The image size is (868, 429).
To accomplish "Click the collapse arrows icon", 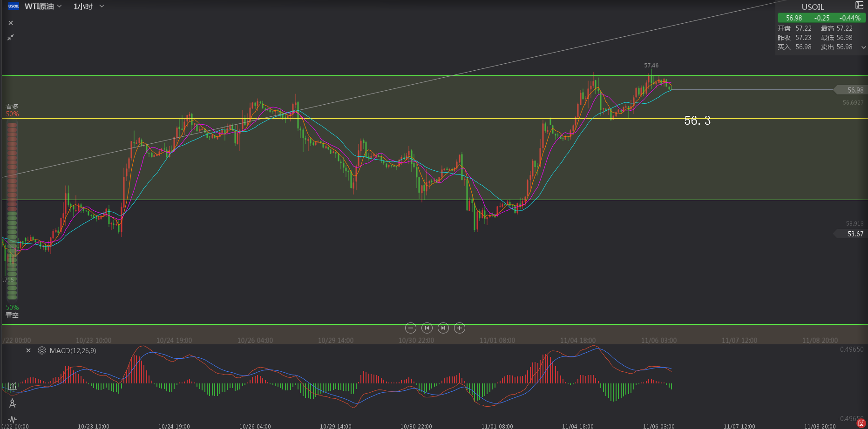I will (x=11, y=37).
